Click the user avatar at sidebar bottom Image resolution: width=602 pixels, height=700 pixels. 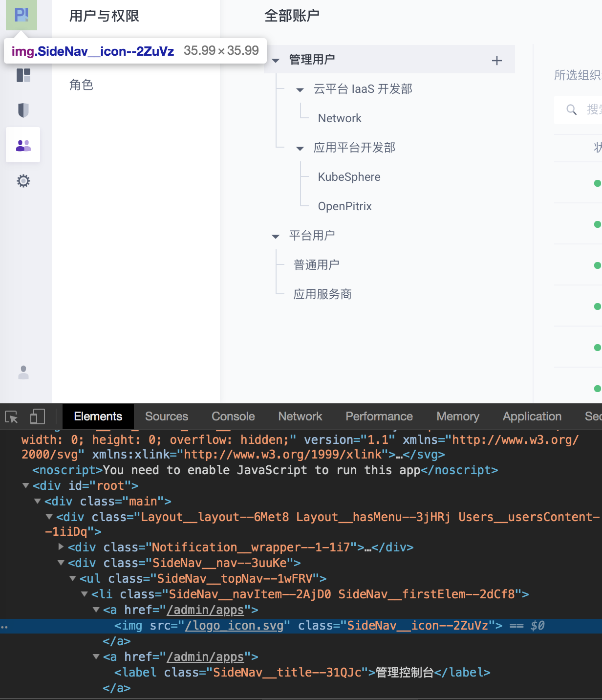coord(22,373)
